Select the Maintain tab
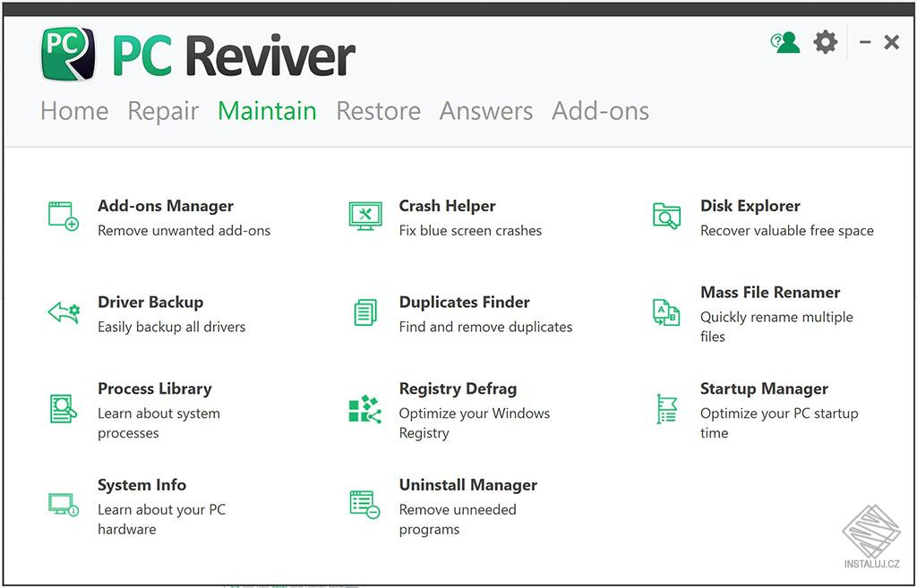This screenshot has height=588, width=917. (x=267, y=111)
